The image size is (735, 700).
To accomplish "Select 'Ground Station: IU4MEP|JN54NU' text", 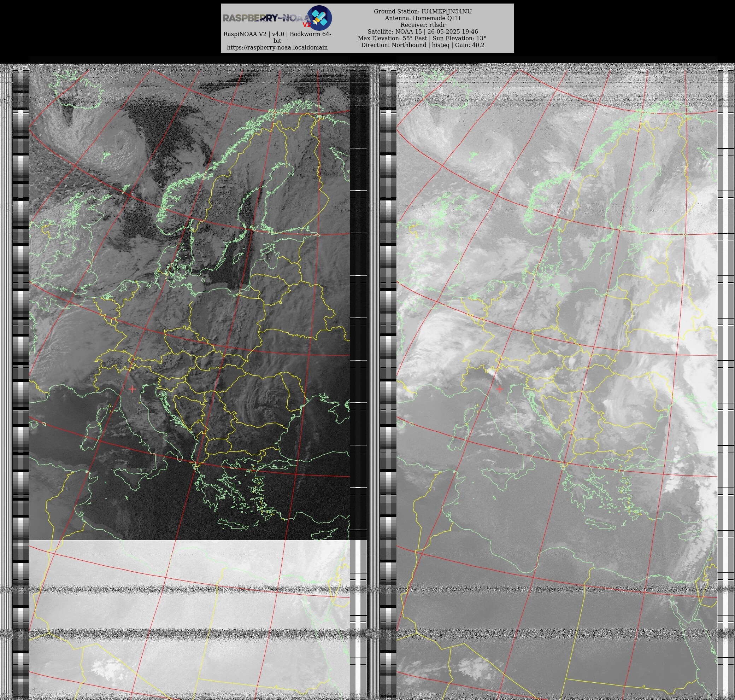I will point(423,12).
